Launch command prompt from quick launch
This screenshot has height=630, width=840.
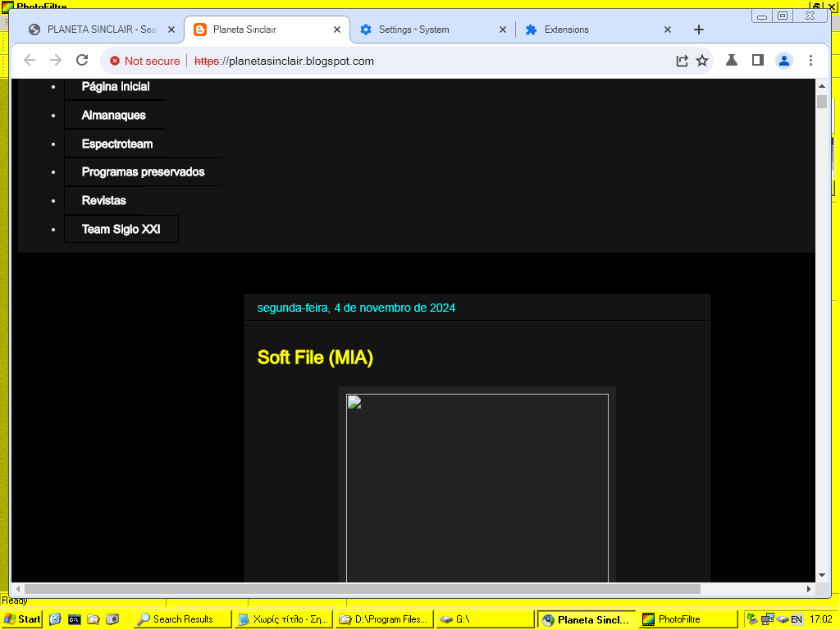[75, 619]
